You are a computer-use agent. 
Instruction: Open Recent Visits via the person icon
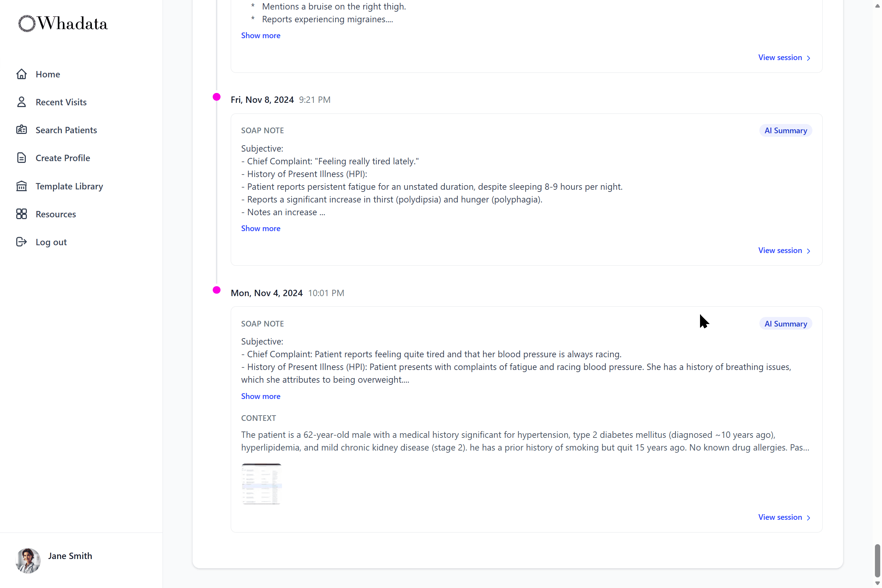click(21, 102)
